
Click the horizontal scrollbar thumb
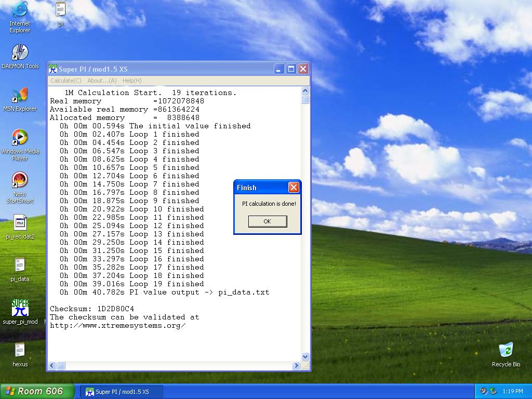pos(61,365)
